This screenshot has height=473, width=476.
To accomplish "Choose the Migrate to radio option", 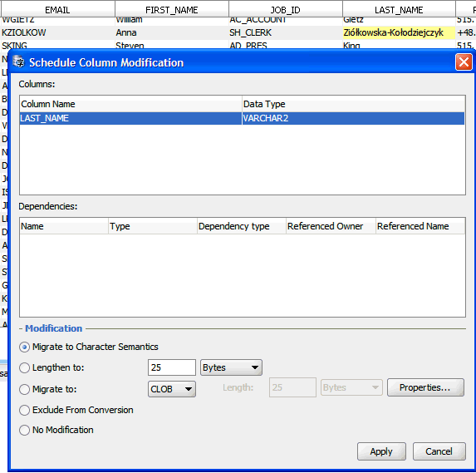I will (x=24, y=389).
